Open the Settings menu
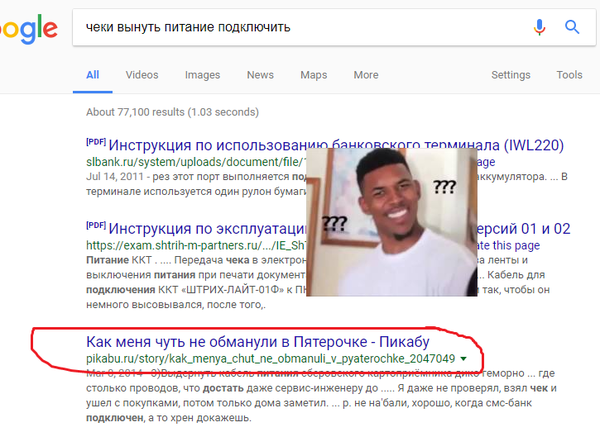This screenshot has height=432, width=600. coord(510,75)
